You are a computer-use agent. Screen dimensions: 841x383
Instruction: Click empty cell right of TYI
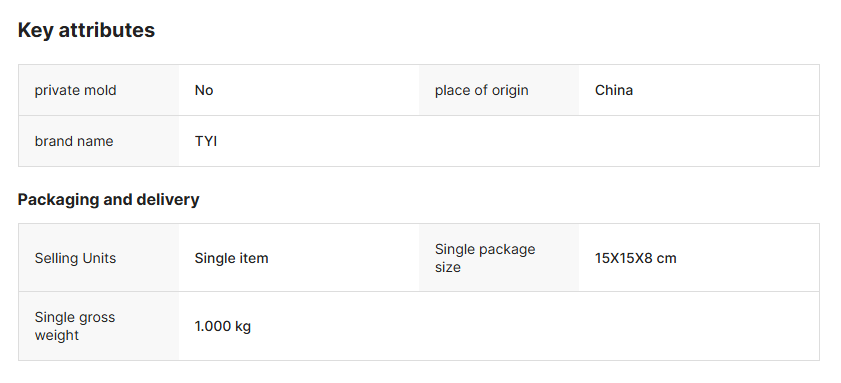(499, 141)
